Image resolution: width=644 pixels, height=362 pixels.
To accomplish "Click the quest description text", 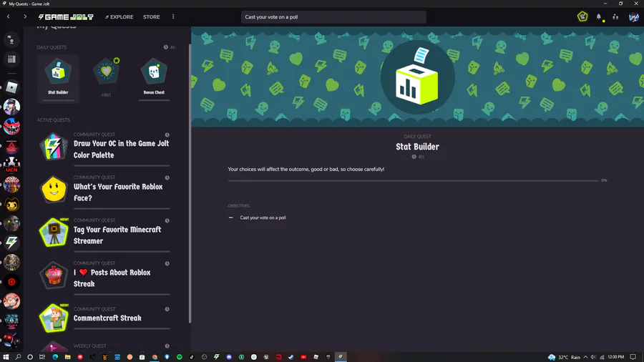I will tap(306, 169).
